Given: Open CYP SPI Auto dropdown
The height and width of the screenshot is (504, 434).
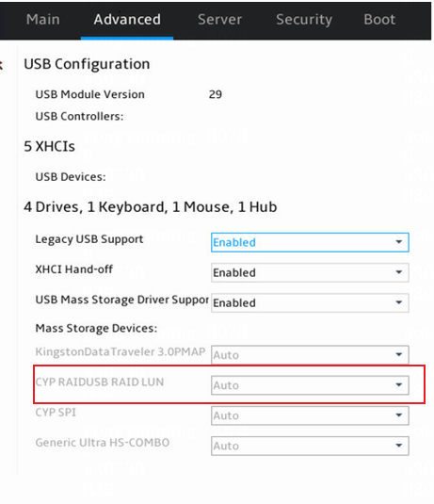Looking at the screenshot, I should [310, 415].
